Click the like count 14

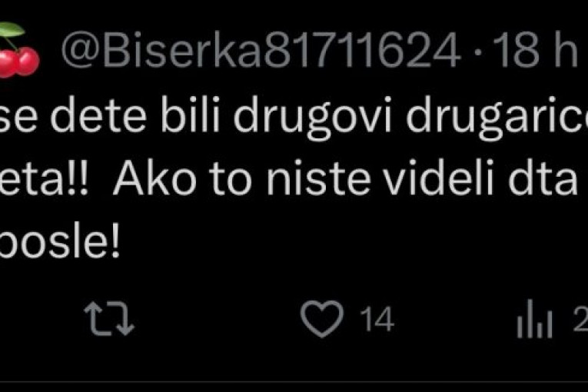[x=377, y=319]
